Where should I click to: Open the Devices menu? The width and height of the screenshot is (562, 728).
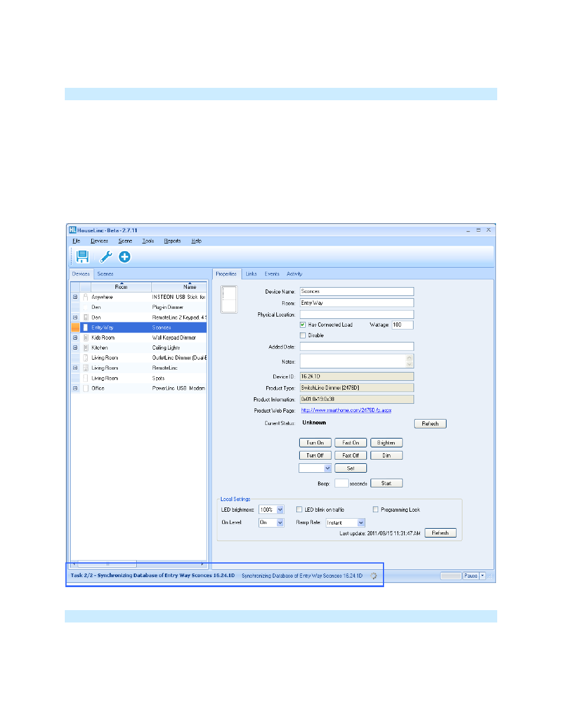pyautogui.click(x=99, y=241)
